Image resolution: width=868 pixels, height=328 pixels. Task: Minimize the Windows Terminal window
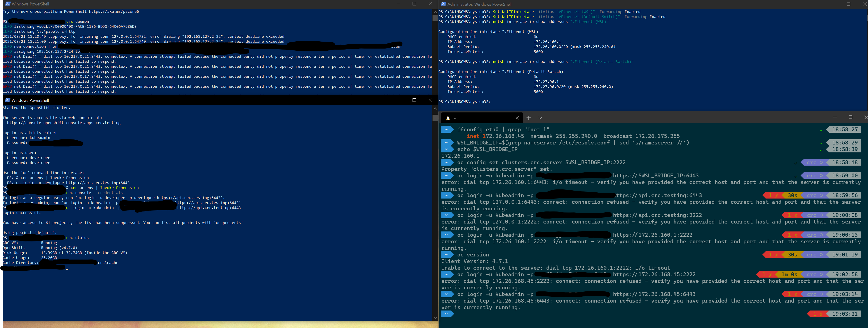[835, 117]
